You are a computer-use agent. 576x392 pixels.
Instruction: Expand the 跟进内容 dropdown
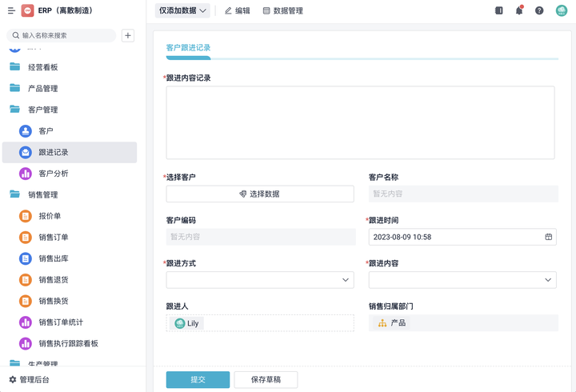coord(462,280)
